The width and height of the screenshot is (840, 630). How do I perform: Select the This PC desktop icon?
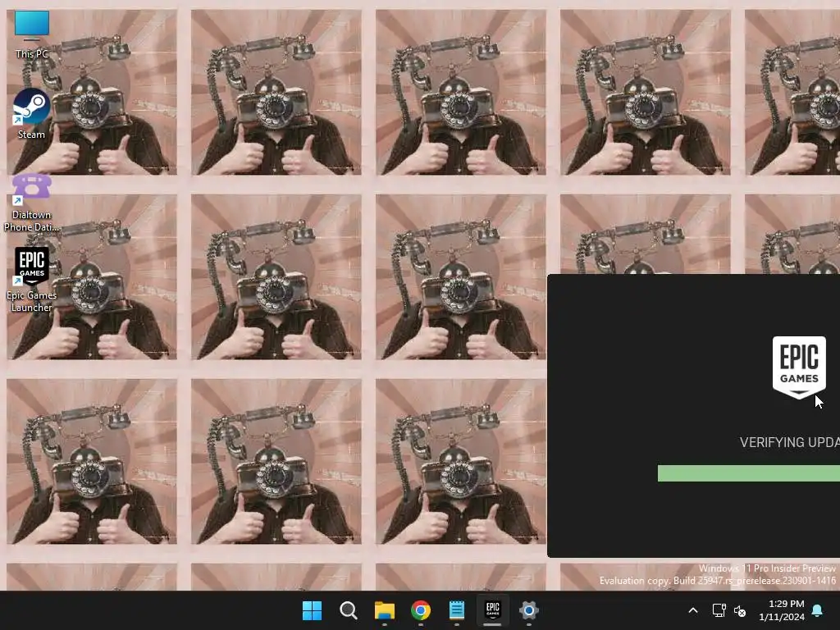coord(32,34)
